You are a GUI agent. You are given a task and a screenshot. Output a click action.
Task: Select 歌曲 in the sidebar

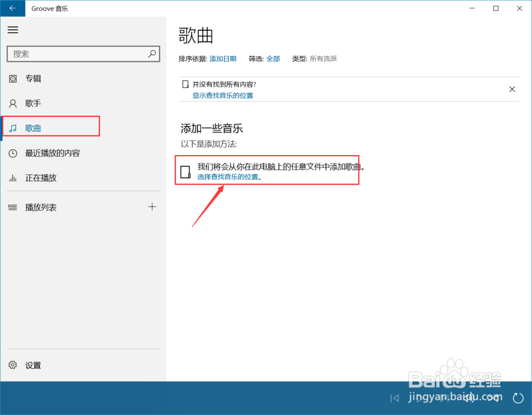click(x=83, y=128)
